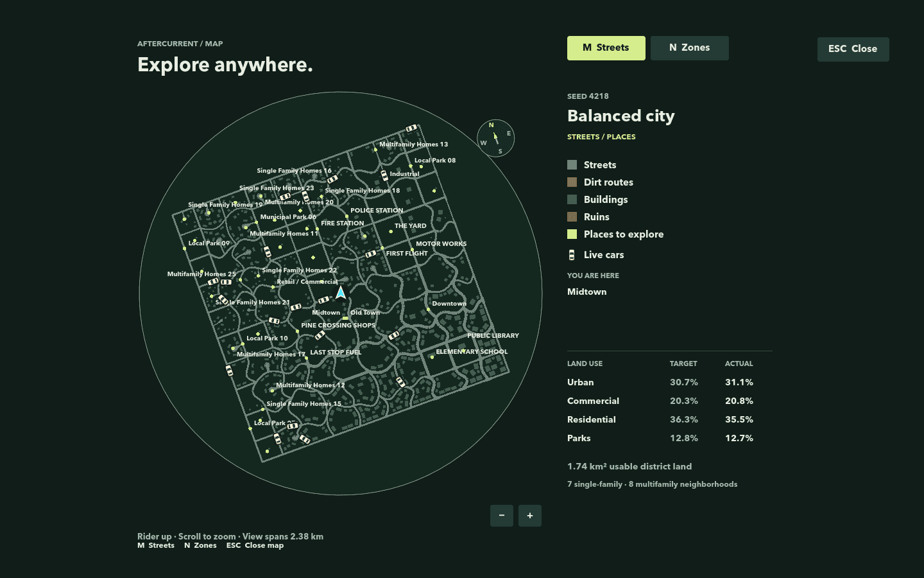924x578 pixels.
Task: Select the car icon left of Industrial label
Action: [x=384, y=175]
